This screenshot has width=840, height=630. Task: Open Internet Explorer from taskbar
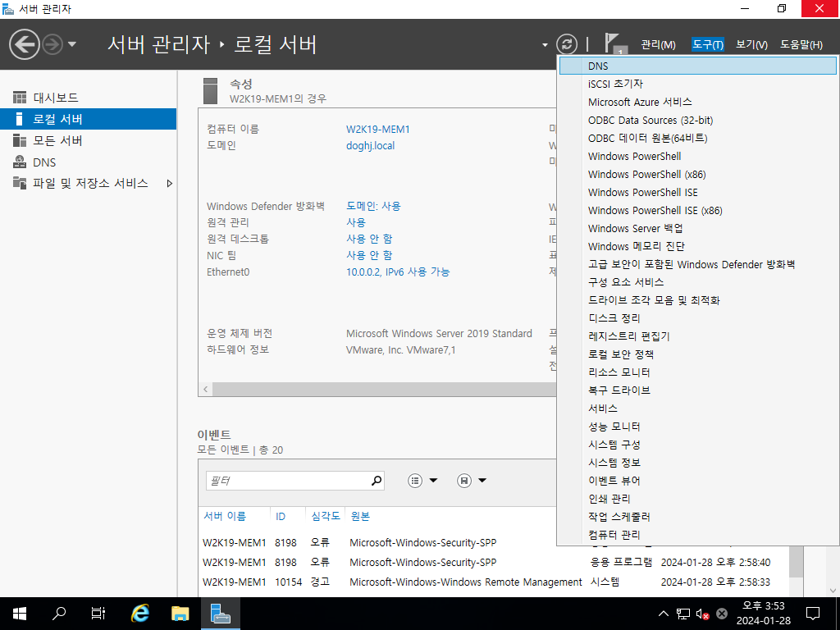(139, 614)
